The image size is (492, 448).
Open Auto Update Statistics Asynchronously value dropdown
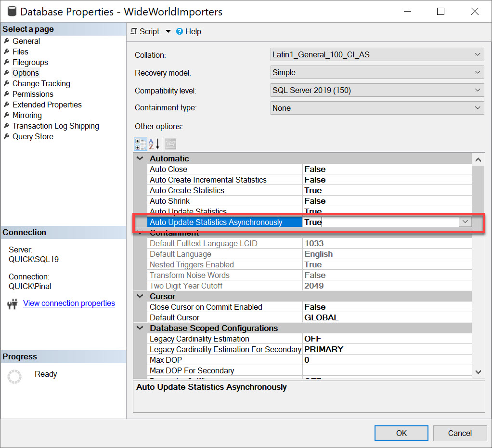[x=465, y=222]
